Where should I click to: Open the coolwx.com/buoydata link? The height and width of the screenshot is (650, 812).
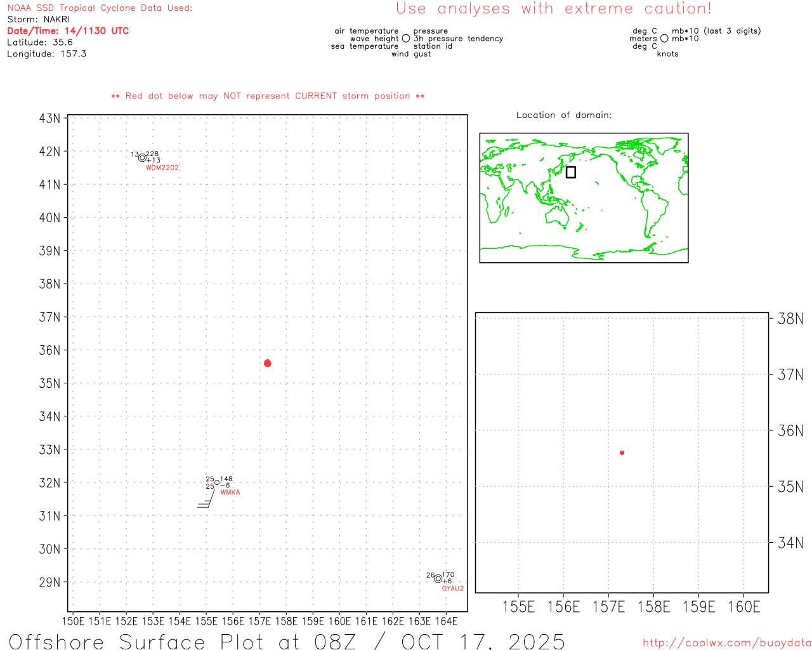[727, 643]
